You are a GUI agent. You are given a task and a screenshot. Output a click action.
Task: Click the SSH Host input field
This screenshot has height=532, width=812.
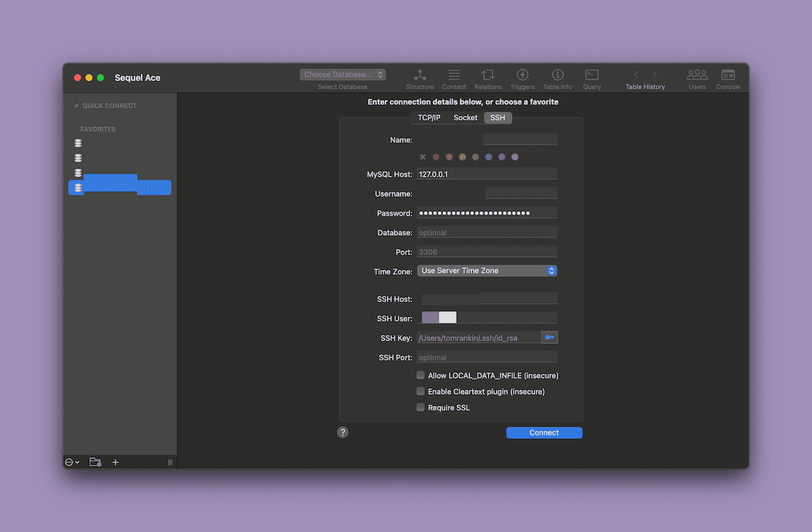point(489,298)
